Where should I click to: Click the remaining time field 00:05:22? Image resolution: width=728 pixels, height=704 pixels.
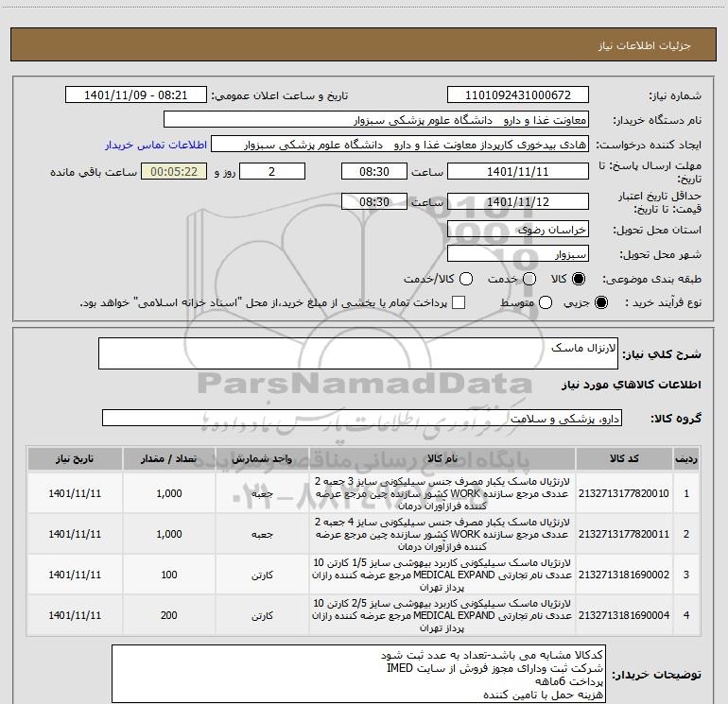point(174,171)
